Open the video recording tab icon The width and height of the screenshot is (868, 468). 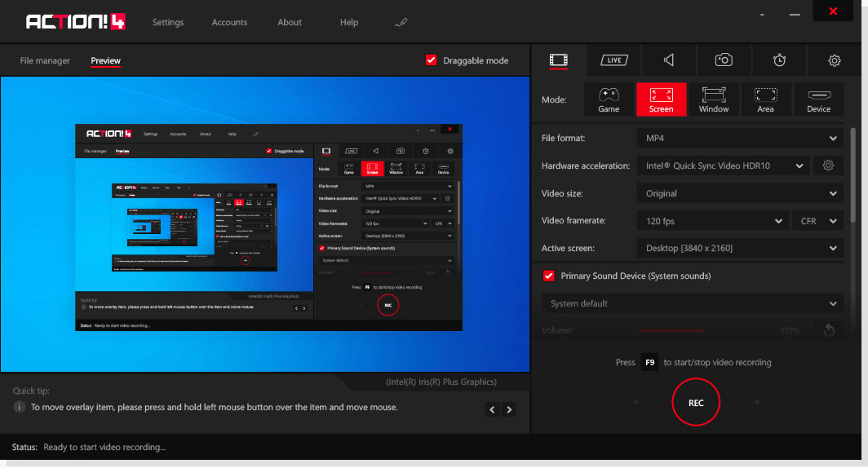[558, 60]
